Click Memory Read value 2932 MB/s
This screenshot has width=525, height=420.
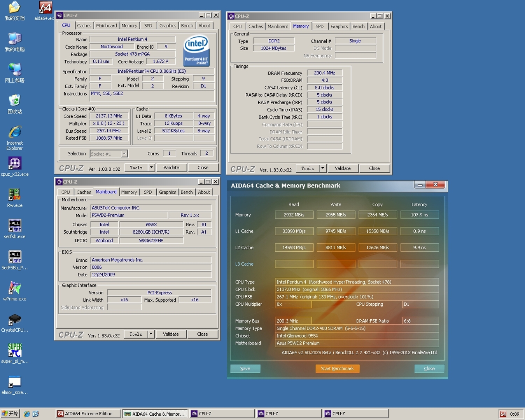294,215
